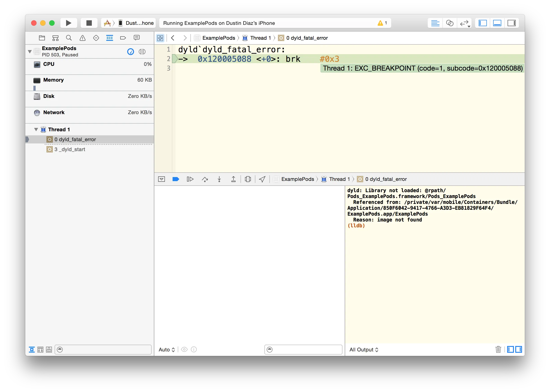The height and width of the screenshot is (392, 550).
Task: Open the Memory gauge report
Action: coord(53,80)
